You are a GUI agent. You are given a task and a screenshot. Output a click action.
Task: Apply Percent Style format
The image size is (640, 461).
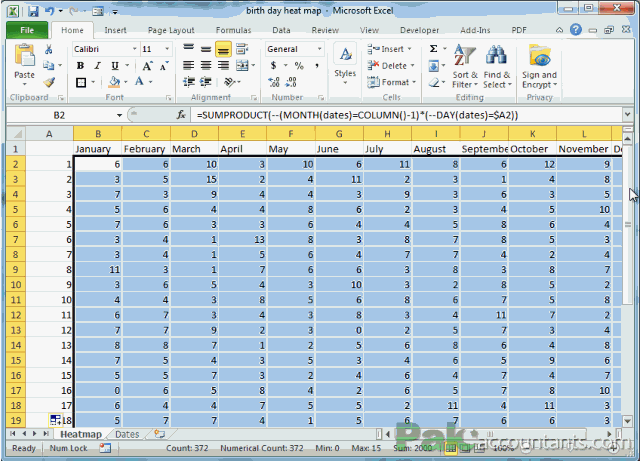point(299,66)
